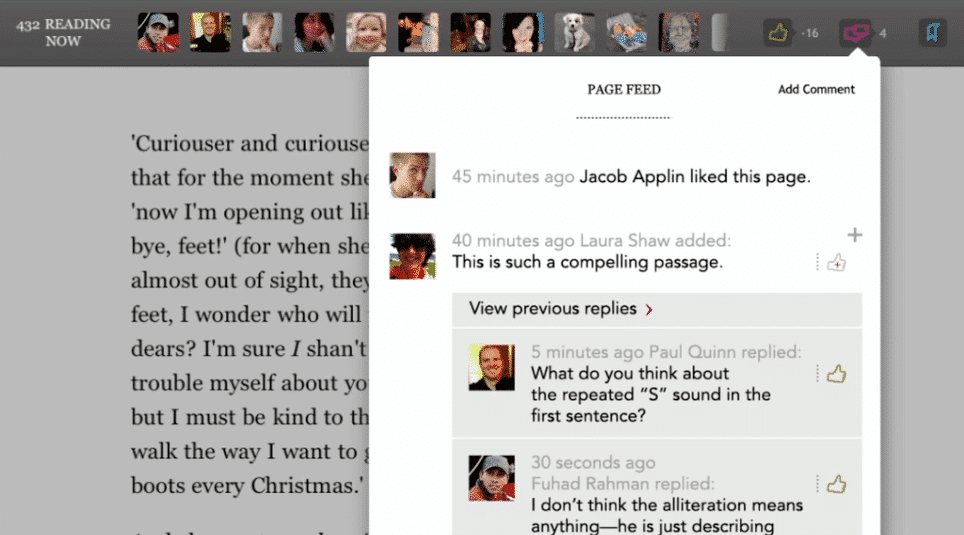Viewport: 964px width, 535px height.
Task: Click the blue bookmark icon
Action: pos(933,33)
